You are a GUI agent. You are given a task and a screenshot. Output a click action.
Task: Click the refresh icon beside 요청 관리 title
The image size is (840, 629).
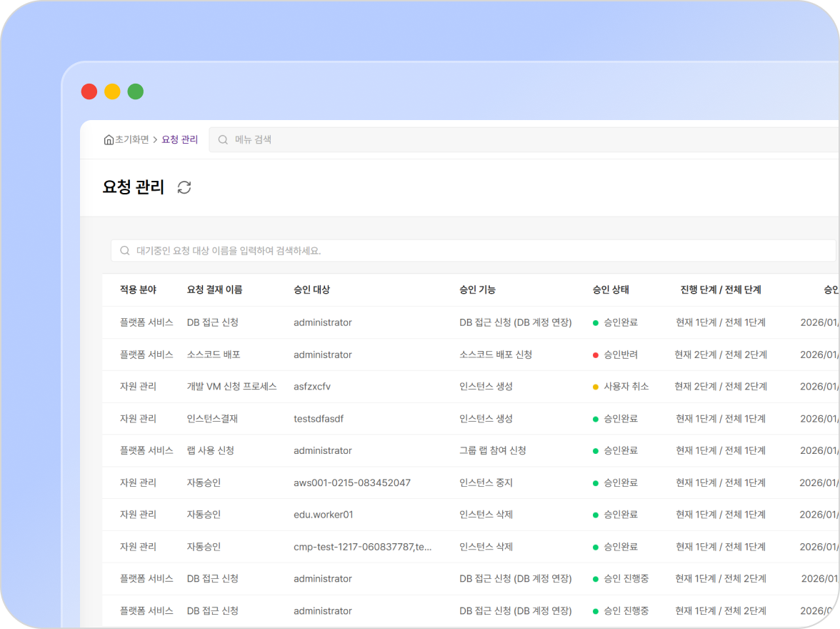pyautogui.click(x=184, y=187)
